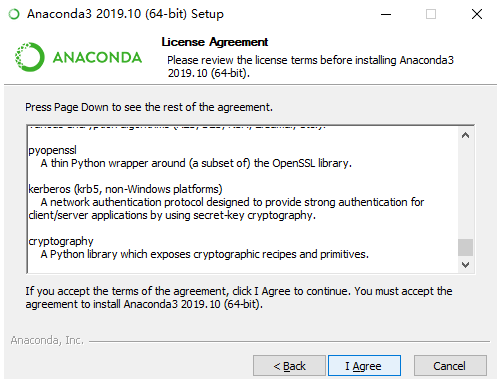
Task: Click the License Agreement title heading
Action: tap(215, 42)
